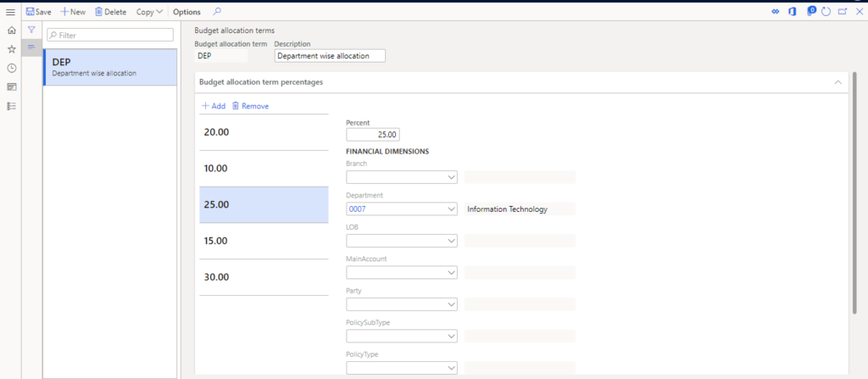Open the Options menu

pos(186,12)
